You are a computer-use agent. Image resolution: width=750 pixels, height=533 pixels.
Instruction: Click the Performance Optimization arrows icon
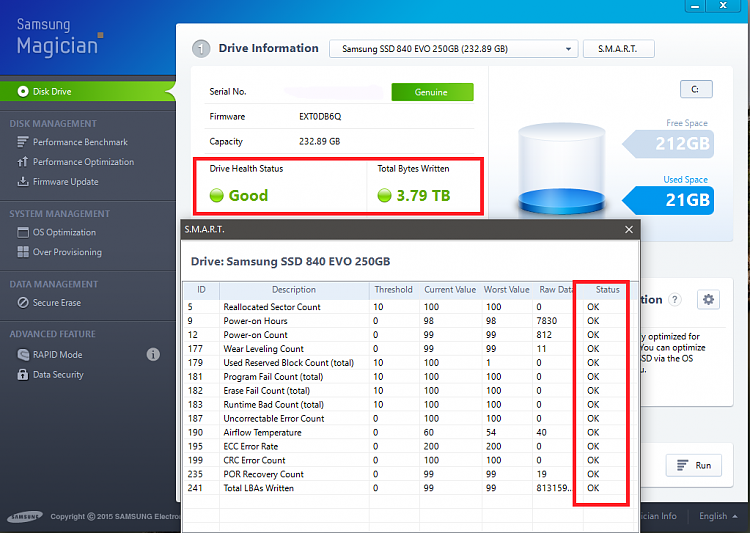pyautogui.click(x=22, y=162)
